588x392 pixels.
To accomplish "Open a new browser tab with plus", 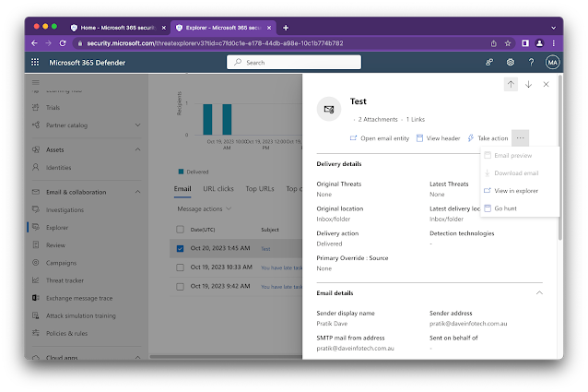I will coord(286,28).
